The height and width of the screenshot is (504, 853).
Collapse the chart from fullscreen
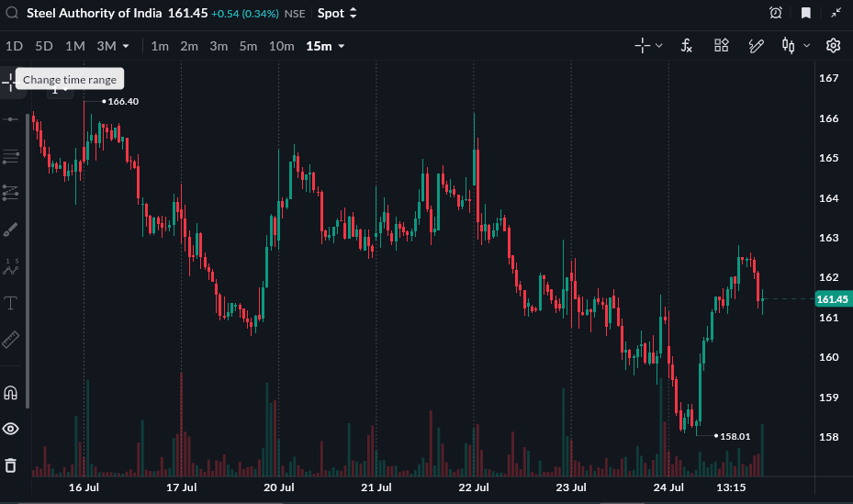836,13
